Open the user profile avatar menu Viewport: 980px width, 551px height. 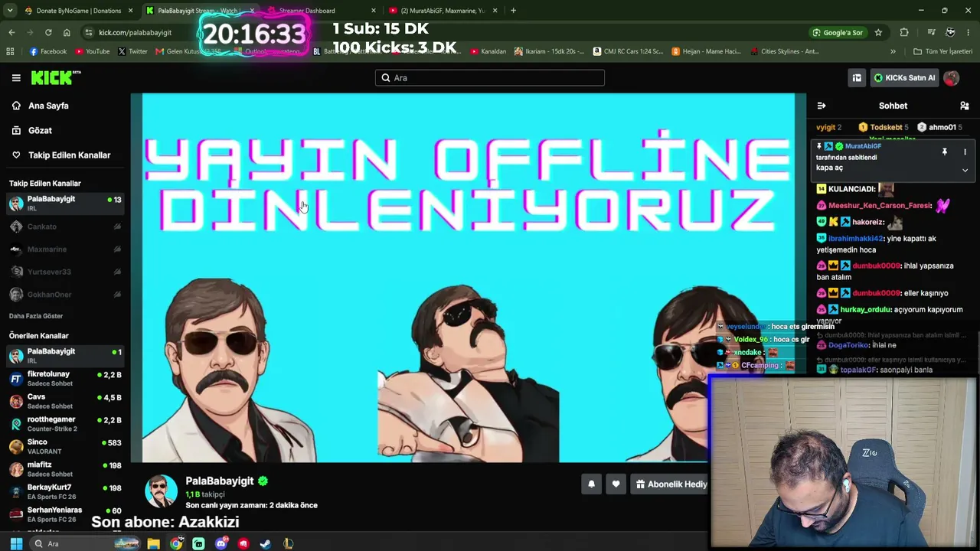[952, 77]
